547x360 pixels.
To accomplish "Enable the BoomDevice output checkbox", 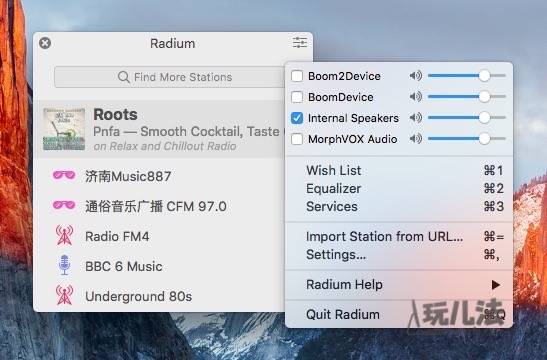I will click(x=297, y=97).
